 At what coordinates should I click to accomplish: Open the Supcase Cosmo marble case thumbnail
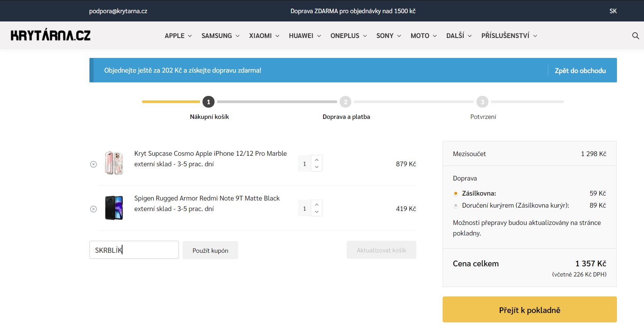(114, 163)
